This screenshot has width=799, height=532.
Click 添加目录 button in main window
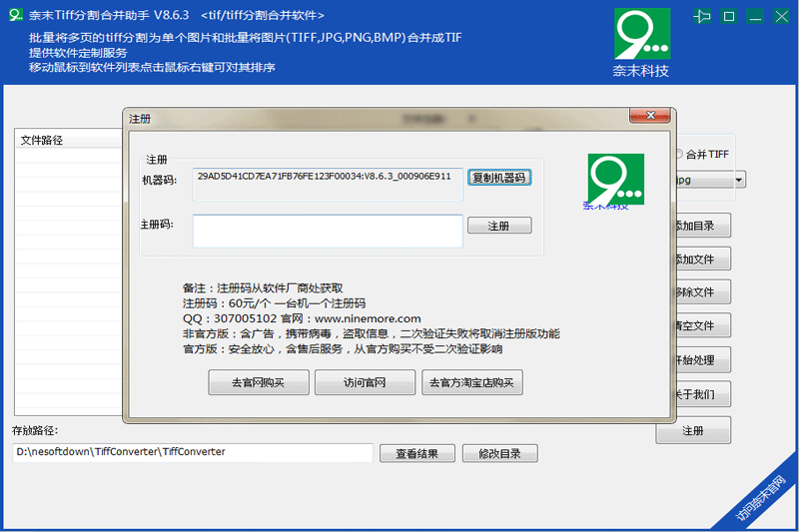tap(702, 226)
